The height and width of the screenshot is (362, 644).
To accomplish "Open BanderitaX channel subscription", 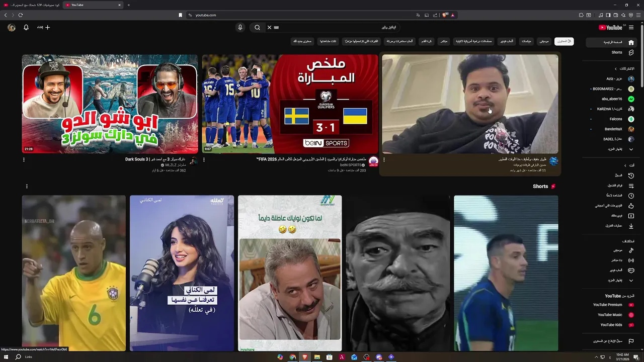I will (x=610, y=129).
